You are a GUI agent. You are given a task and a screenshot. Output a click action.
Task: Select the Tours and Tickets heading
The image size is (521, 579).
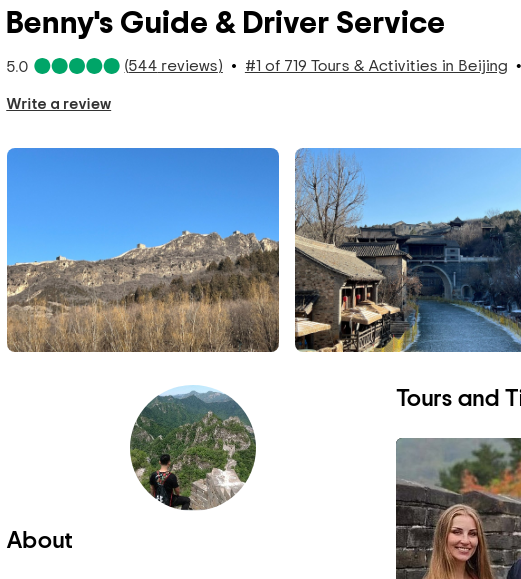pyautogui.click(x=459, y=398)
